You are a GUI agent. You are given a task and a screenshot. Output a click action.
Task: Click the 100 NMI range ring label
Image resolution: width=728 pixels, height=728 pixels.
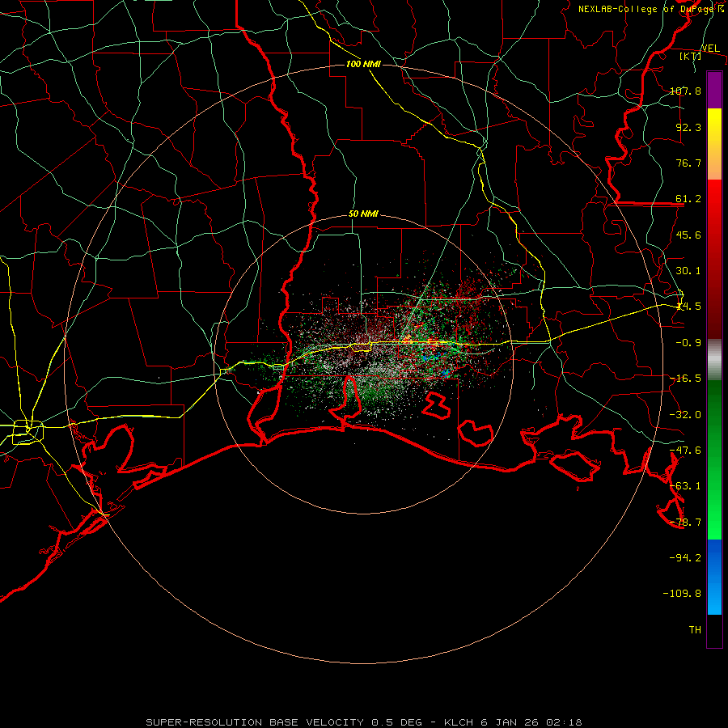click(x=363, y=64)
